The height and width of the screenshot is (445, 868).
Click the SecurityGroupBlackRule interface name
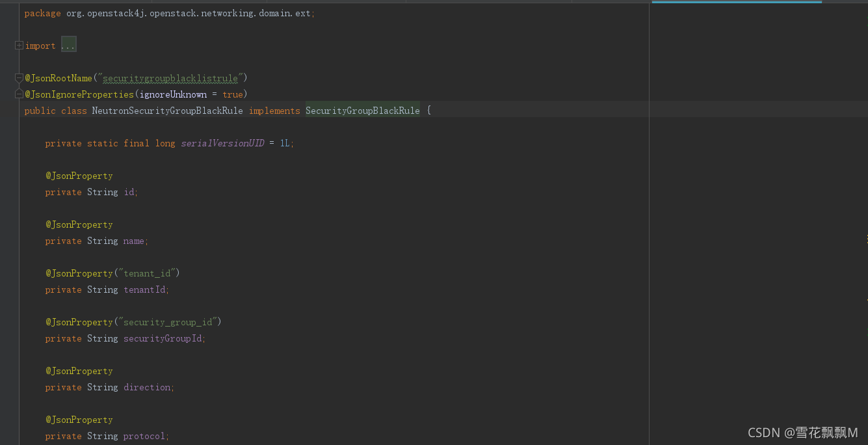(x=363, y=111)
